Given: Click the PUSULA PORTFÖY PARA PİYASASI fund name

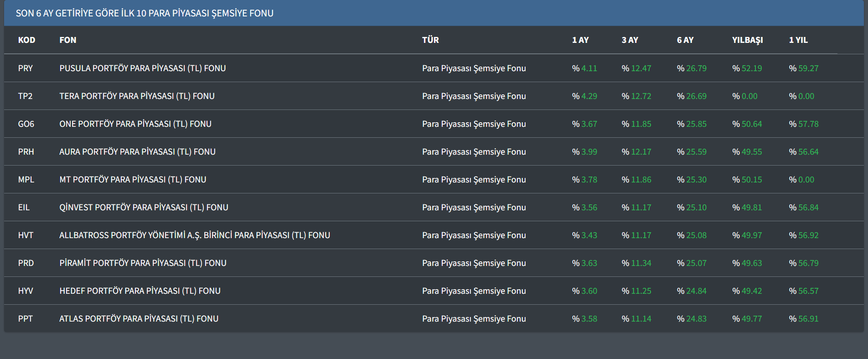Looking at the screenshot, I should pos(142,68).
